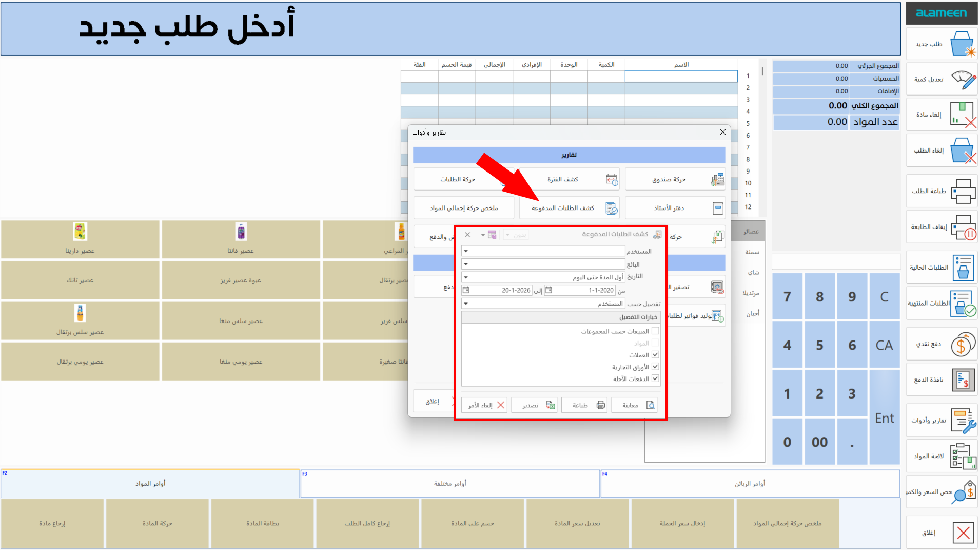Click the new order basket icon
The image size is (980, 550).
click(x=963, y=44)
